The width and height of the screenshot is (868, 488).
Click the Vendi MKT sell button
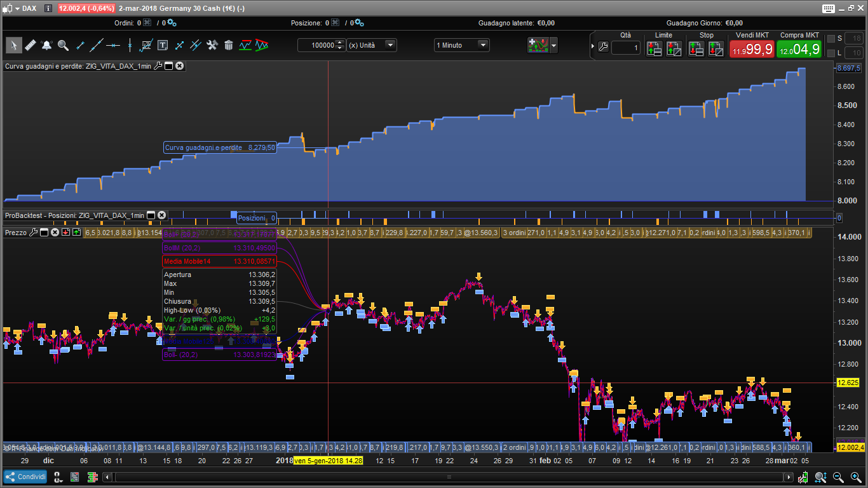pyautogui.click(x=752, y=48)
